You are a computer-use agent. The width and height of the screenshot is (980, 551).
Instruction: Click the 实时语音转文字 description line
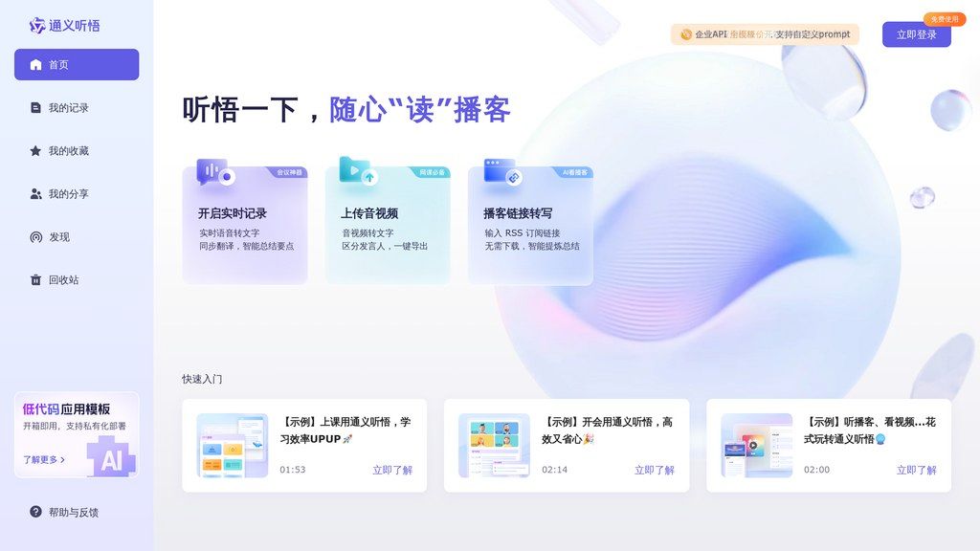230,233
